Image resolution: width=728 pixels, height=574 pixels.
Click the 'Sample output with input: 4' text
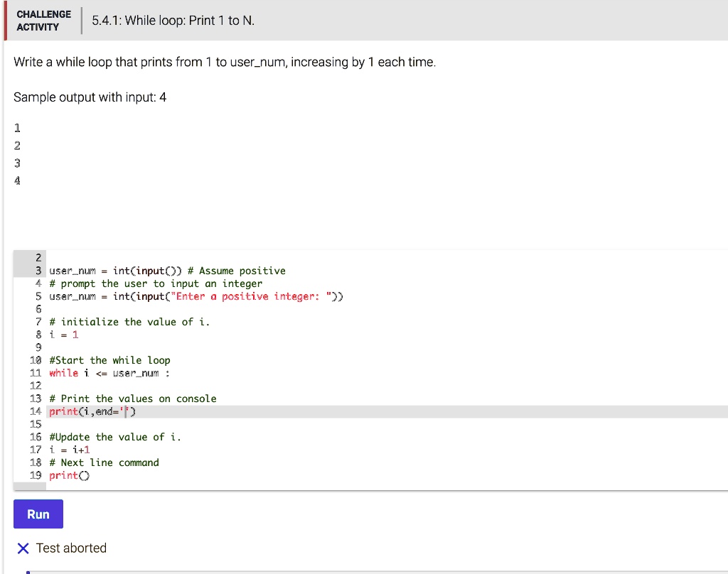click(x=90, y=97)
